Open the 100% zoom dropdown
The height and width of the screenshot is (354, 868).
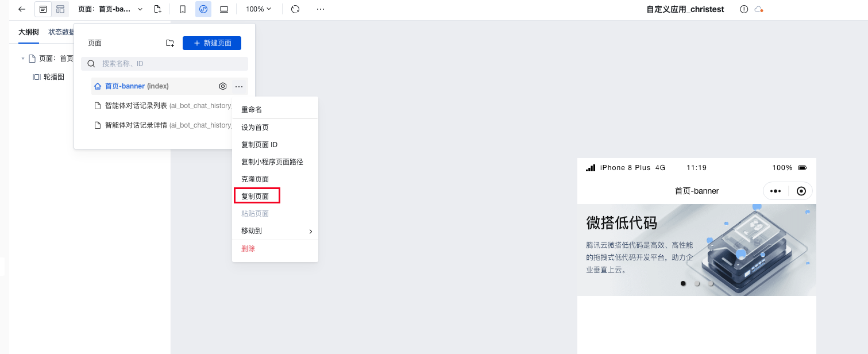[259, 9]
